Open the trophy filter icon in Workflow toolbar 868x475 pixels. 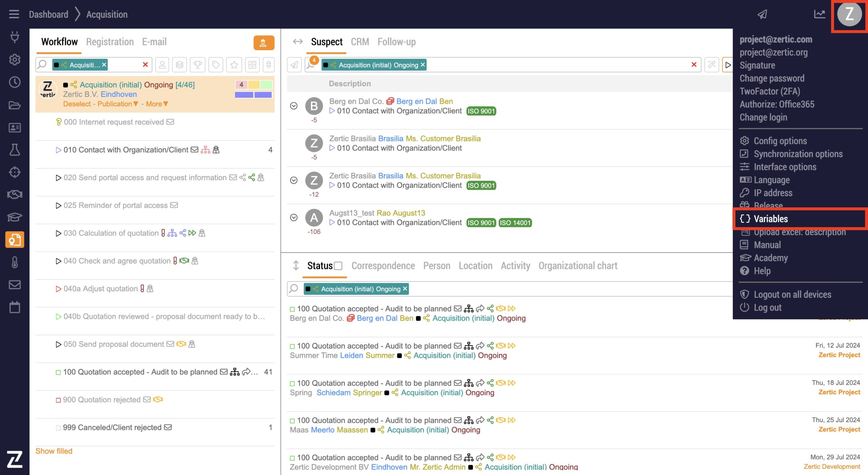(197, 64)
